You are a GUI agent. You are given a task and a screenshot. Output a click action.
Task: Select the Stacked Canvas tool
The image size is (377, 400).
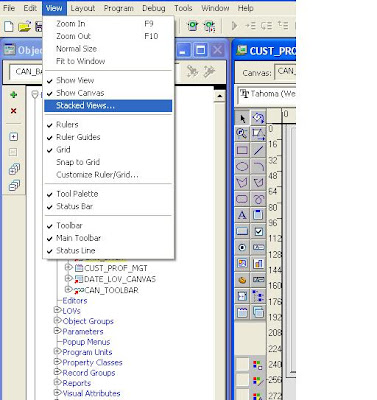(258, 312)
